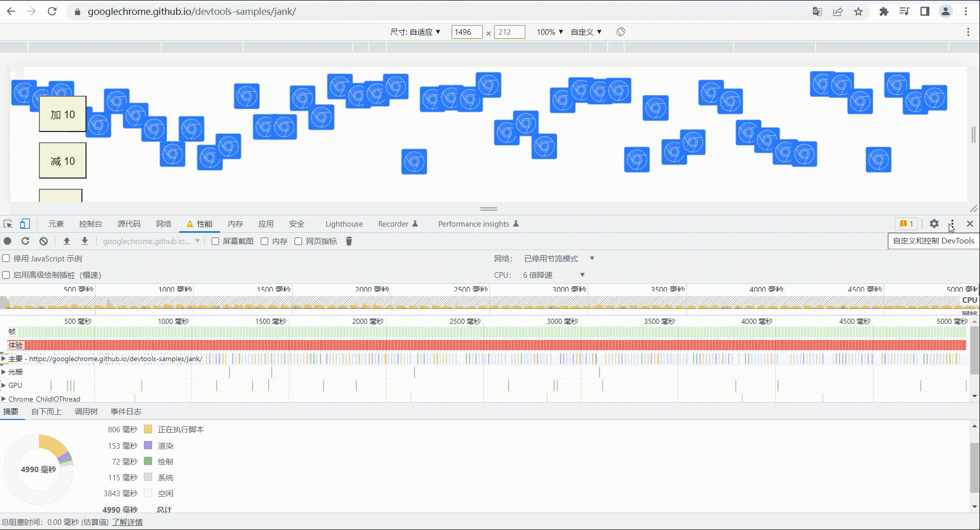This screenshot has width=980, height=530.
Task: Open the CPU 6 倍降速 dropdown
Action: tap(553, 275)
